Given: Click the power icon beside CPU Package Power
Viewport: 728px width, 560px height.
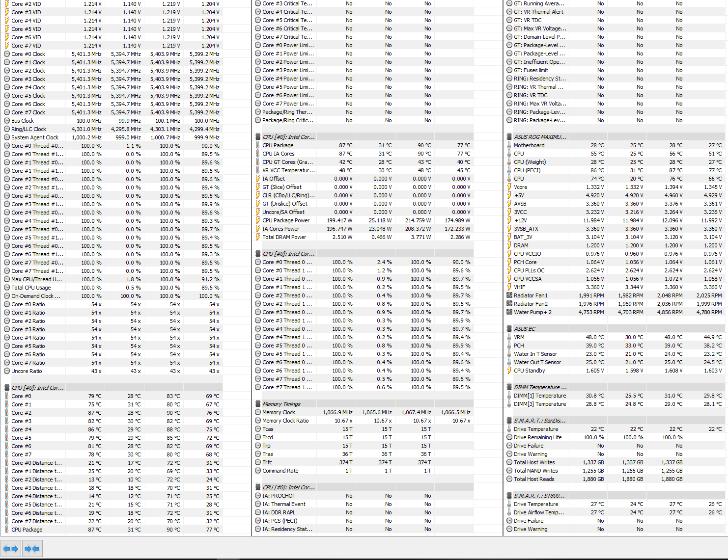Looking at the screenshot, I should [258, 220].
